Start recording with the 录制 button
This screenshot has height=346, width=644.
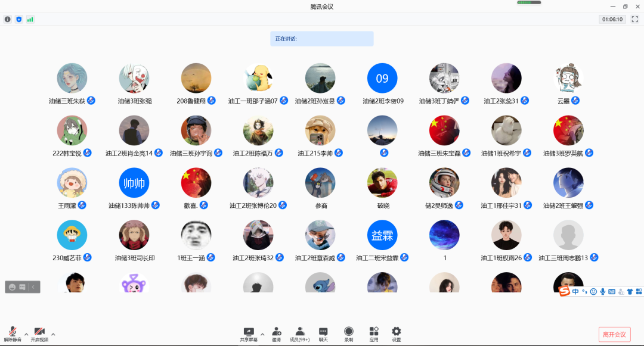click(348, 333)
